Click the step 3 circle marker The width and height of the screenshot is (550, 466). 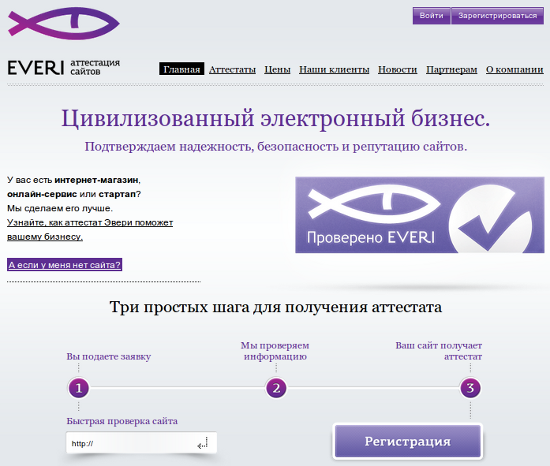pos(470,388)
